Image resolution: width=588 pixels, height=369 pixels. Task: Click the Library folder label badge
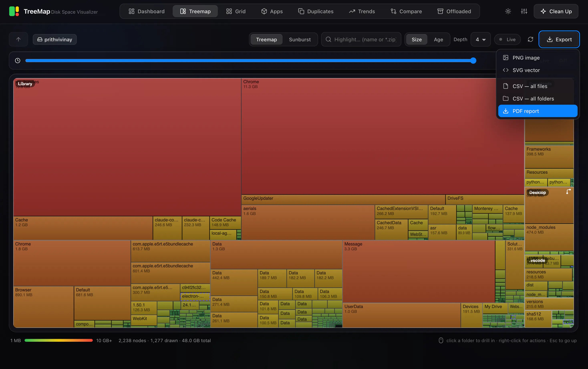coord(25,84)
